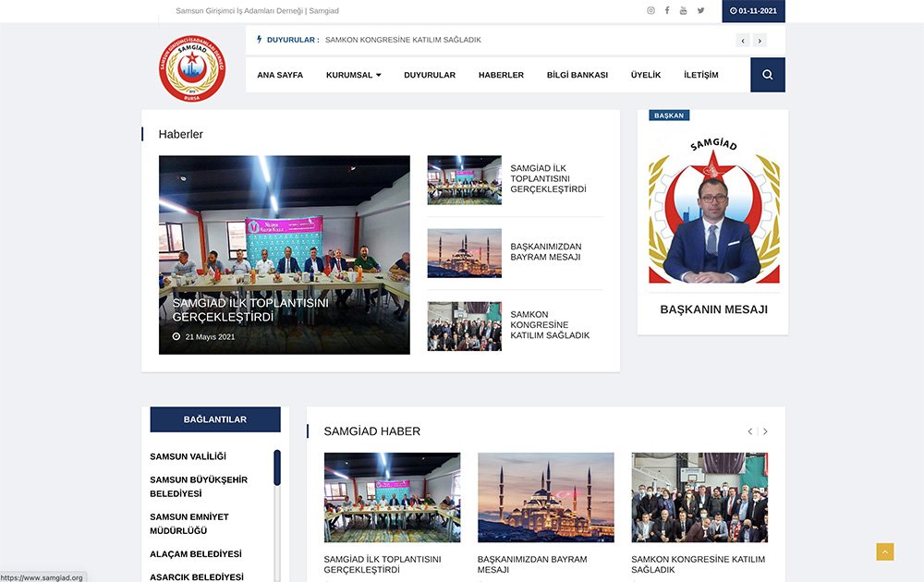924x582 pixels.
Task: Open BAŞKANIN MESAJI link
Action: (713, 309)
